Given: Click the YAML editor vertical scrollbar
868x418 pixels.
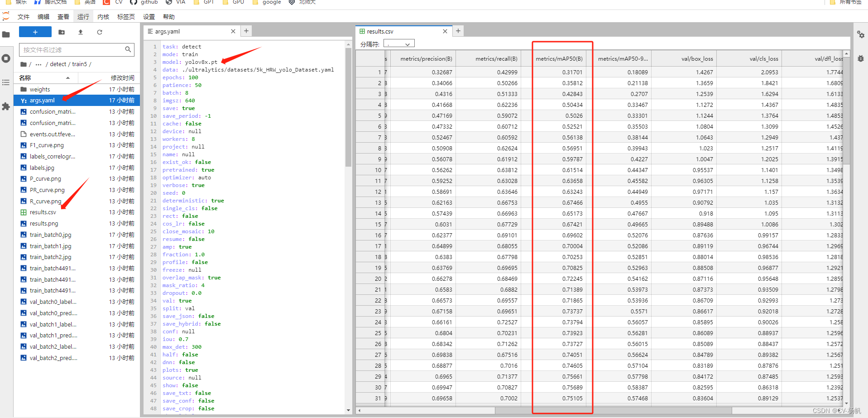Looking at the screenshot, I should (348, 108).
